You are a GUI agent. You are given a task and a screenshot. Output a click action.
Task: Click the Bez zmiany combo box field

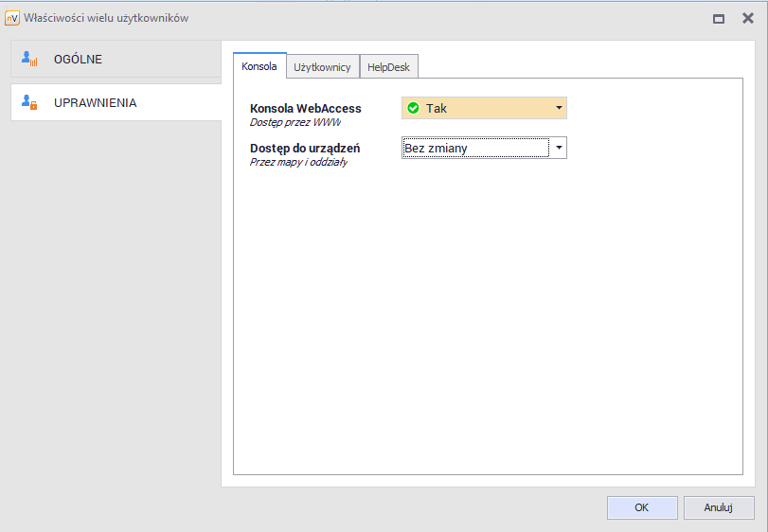[475, 148]
